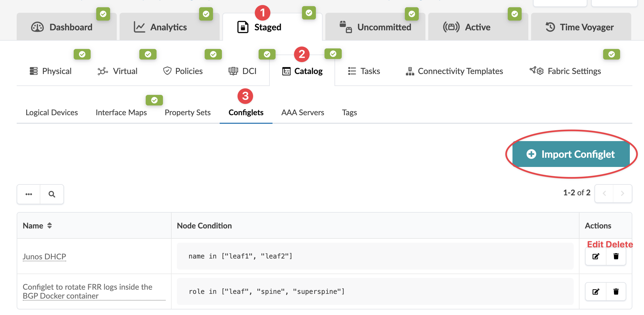The image size is (644, 315).
Task: Delete the Junos DHCP configlet
Action: click(616, 256)
